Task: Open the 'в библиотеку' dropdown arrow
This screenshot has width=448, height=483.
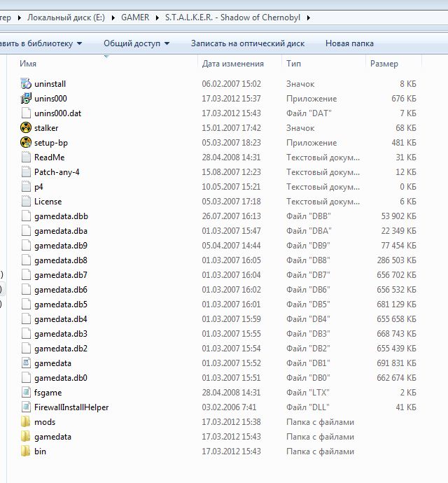Action: (80, 43)
